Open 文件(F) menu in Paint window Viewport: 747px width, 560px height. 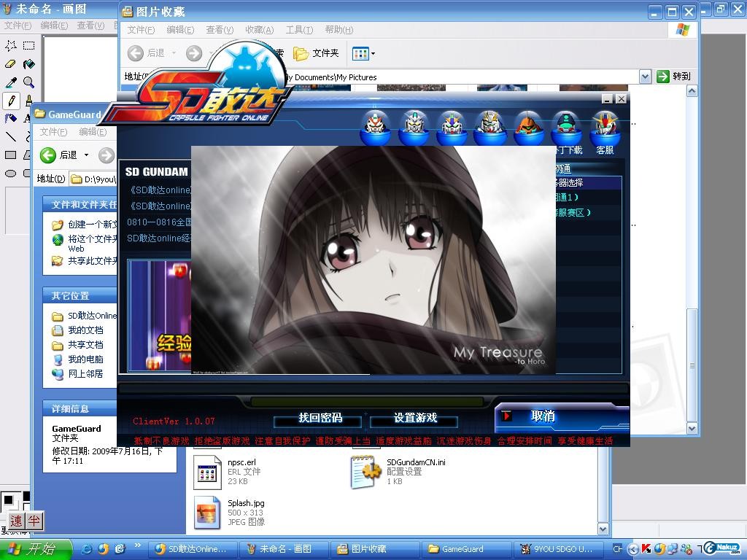point(18,26)
